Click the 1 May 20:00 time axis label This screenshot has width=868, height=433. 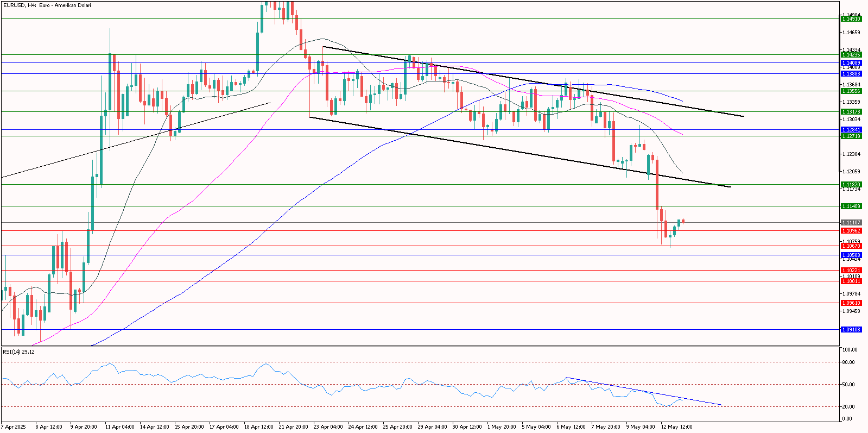pos(502,427)
